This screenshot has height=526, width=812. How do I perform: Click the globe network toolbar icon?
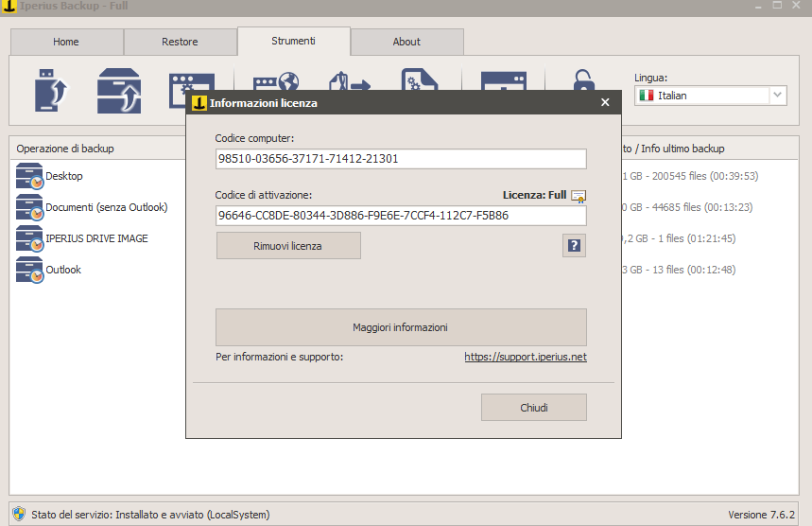[276, 81]
